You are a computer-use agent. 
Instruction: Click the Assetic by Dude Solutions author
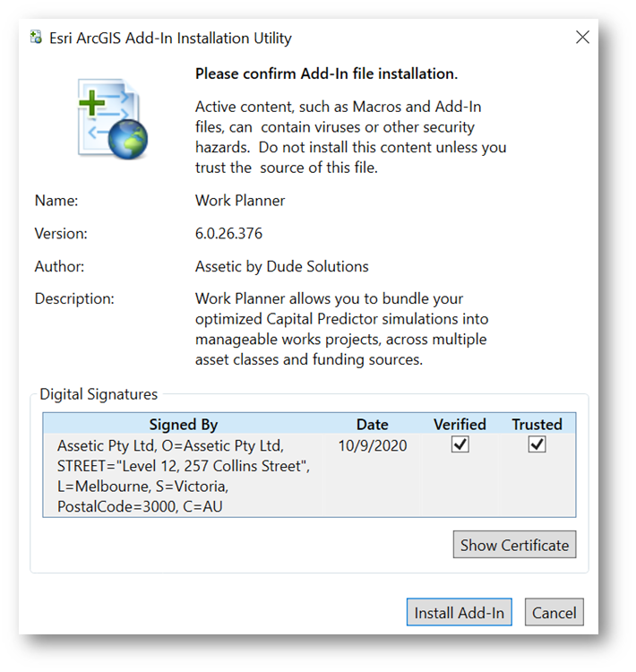click(281, 267)
